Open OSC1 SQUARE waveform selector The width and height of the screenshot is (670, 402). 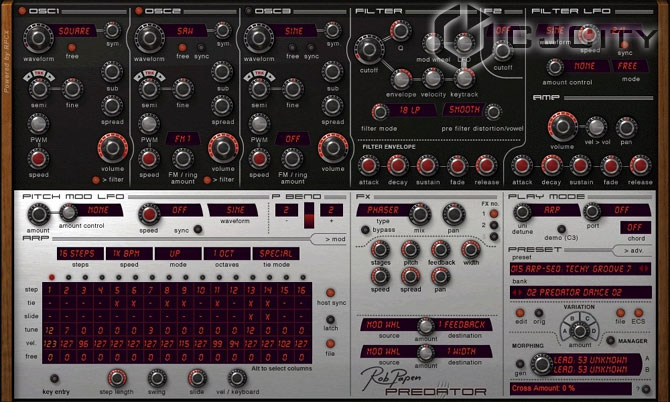click(74, 31)
